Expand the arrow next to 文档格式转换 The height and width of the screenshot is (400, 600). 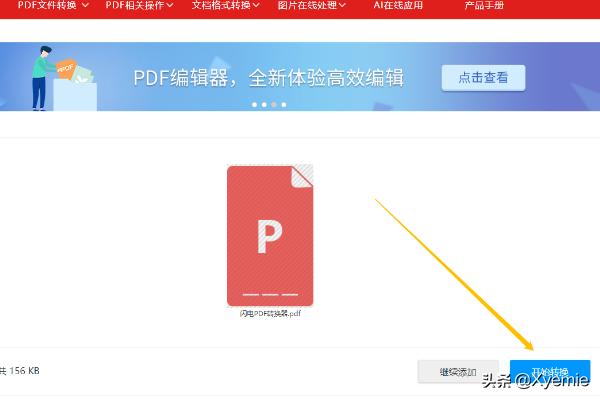pos(257,5)
